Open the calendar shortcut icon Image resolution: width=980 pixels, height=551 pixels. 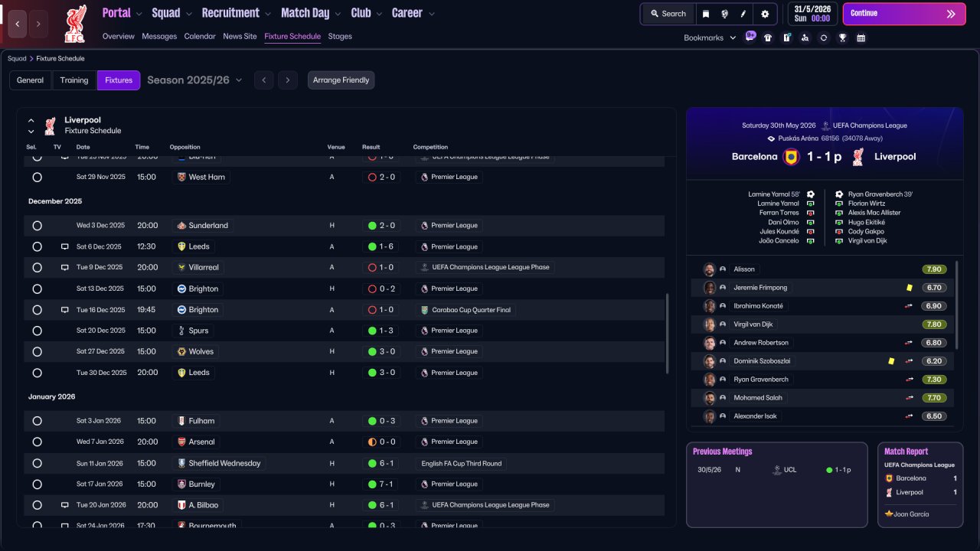[x=861, y=37]
